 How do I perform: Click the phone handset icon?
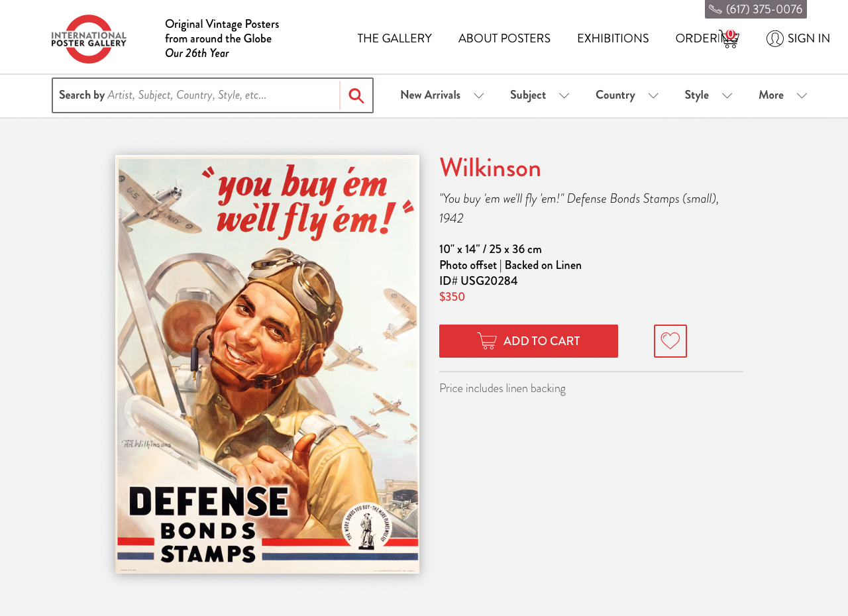(715, 9)
